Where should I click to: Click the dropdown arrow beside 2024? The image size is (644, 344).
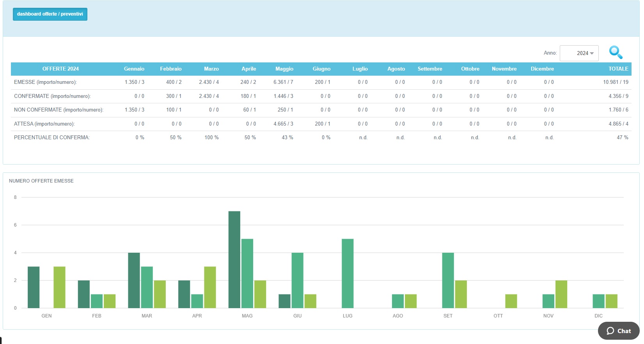(592, 53)
